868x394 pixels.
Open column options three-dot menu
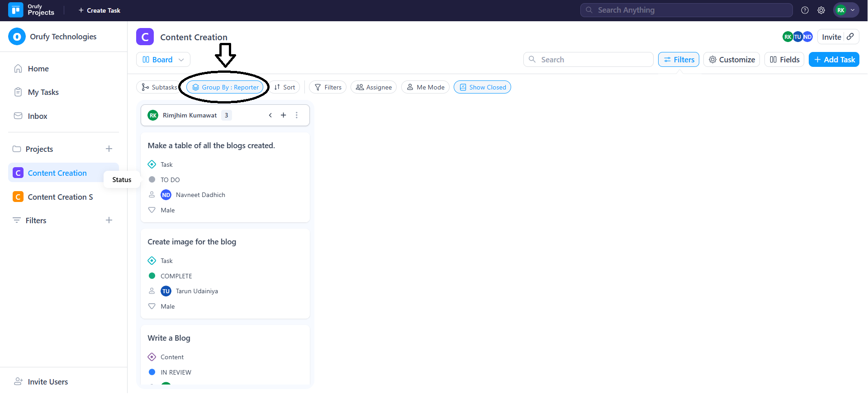pos(297,115)
